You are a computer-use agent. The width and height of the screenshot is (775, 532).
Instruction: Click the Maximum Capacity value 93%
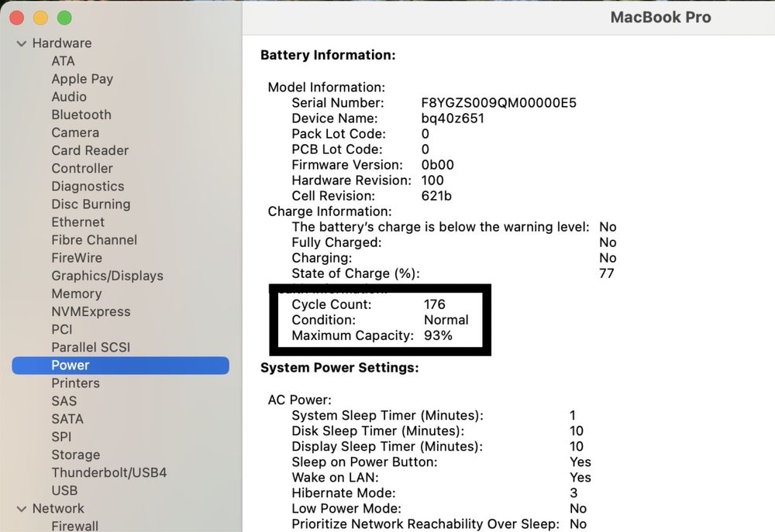click(439, 335)
